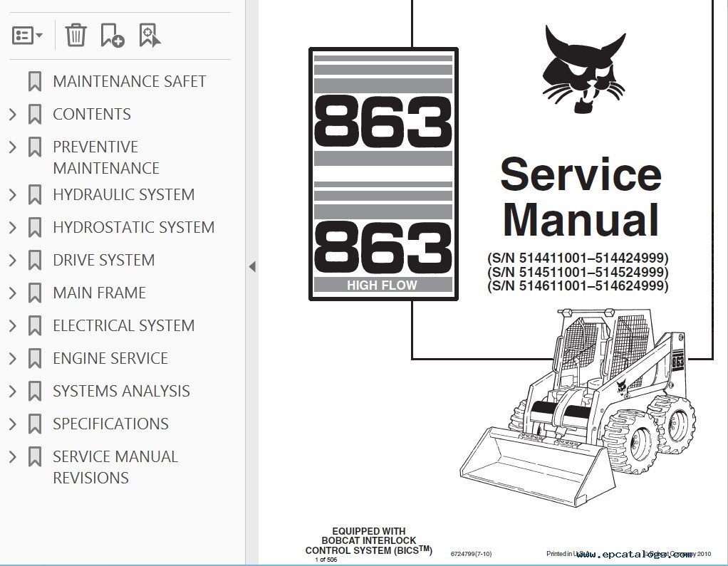Expand the SYSTEMS ANALYSIS bookmark

13,391
